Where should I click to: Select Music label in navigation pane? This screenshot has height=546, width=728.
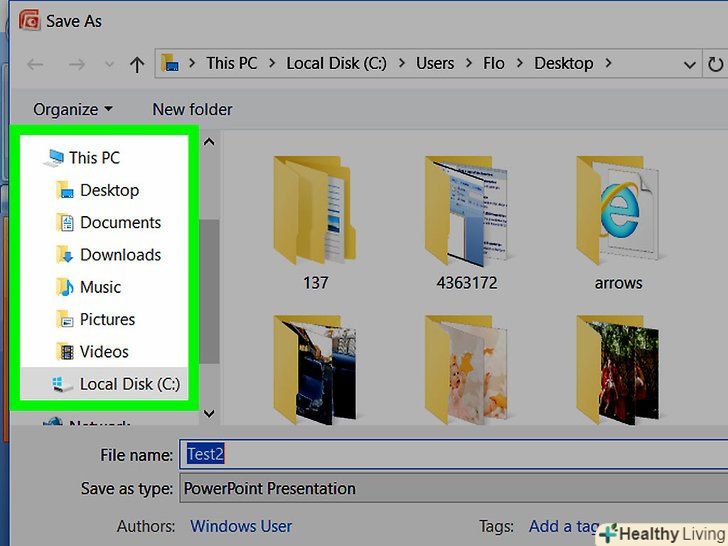coord(100,287)
